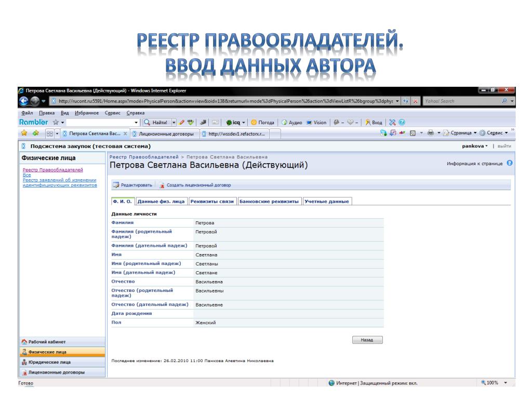Click the Skype icon in command bar
The width and height of the screenshot is (532, 399).
383,133
